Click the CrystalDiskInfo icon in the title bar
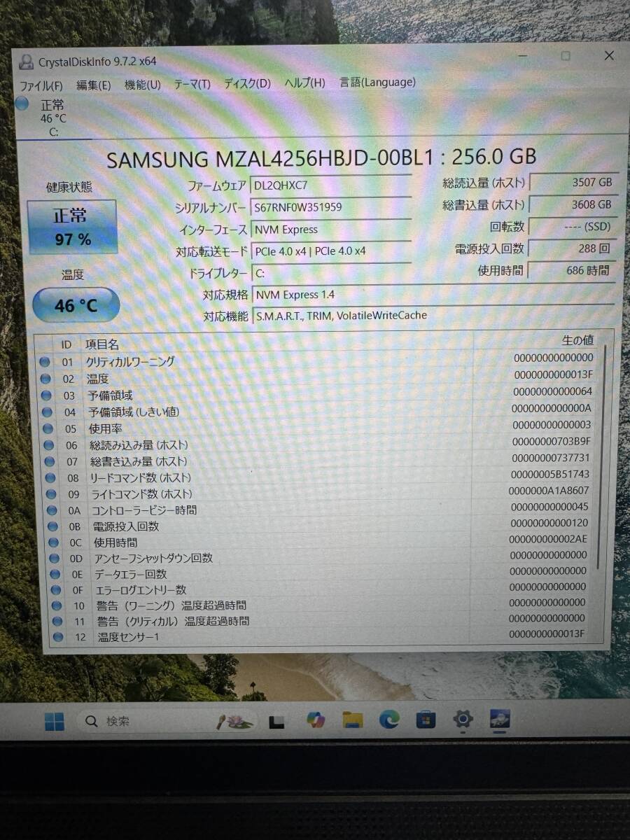This screenshot has height=840, width=630. tap(26, 62)
